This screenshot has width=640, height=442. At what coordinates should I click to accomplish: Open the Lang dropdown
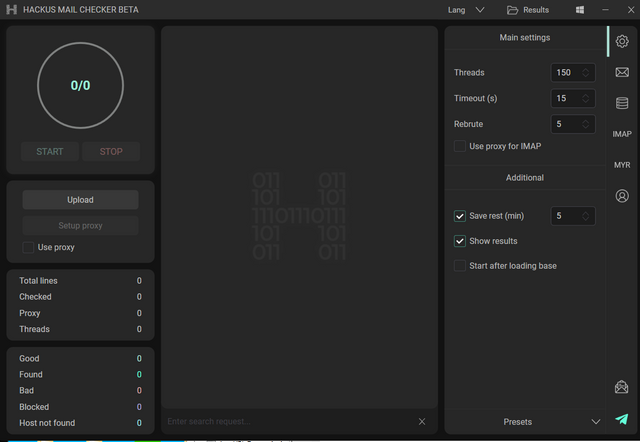tap(466, 10)
